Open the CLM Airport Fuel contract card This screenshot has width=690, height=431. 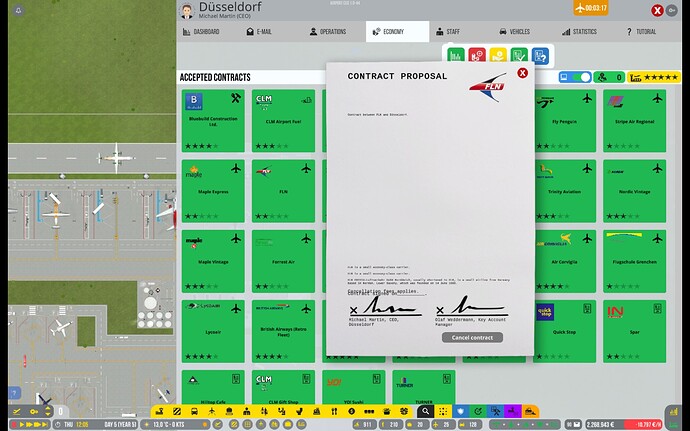pos(283,121)
